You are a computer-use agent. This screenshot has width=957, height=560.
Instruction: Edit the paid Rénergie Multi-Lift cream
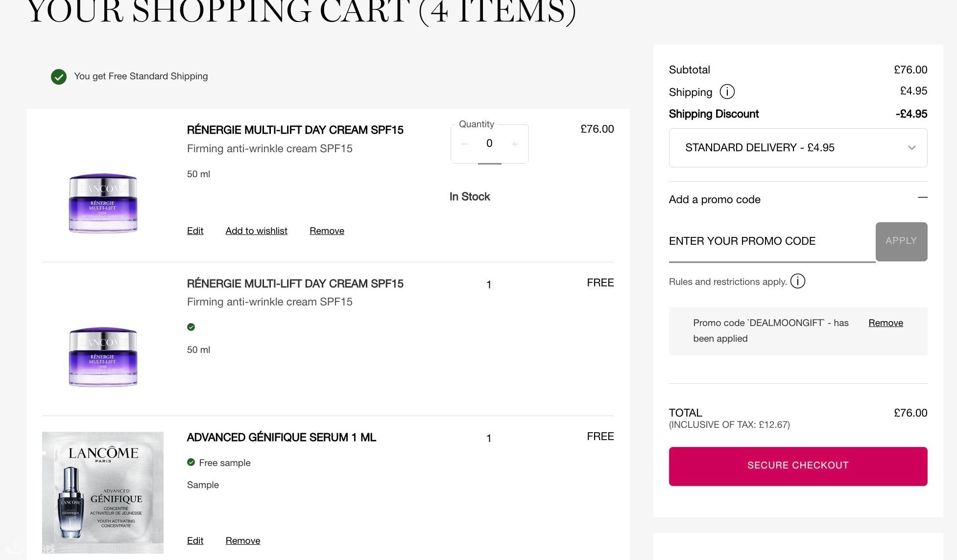click(195, 231)
